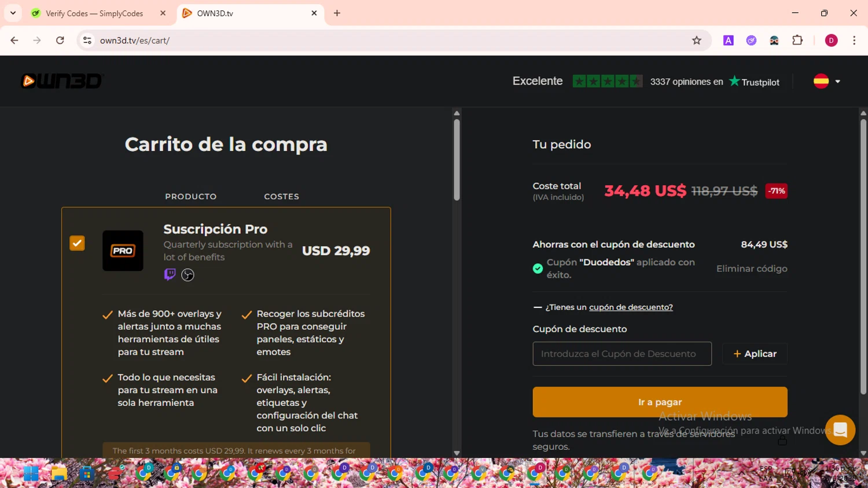Bookmark this page with the star icon

click(697, 41)
